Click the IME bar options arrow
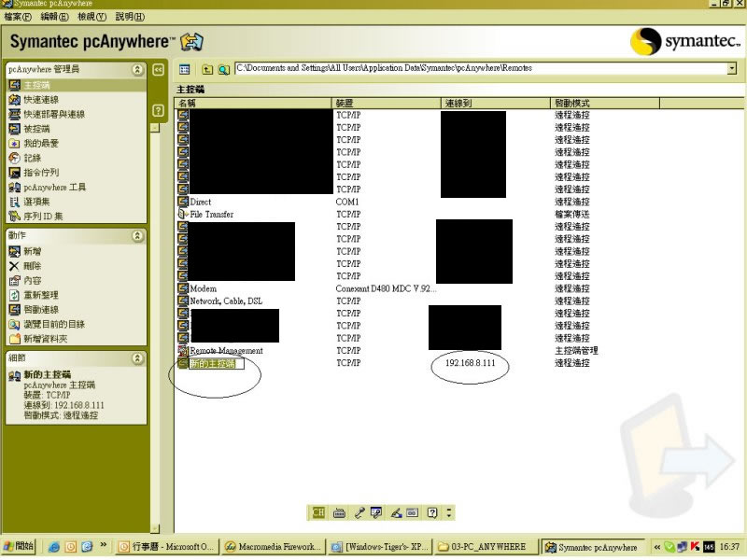 click(449, 512)
